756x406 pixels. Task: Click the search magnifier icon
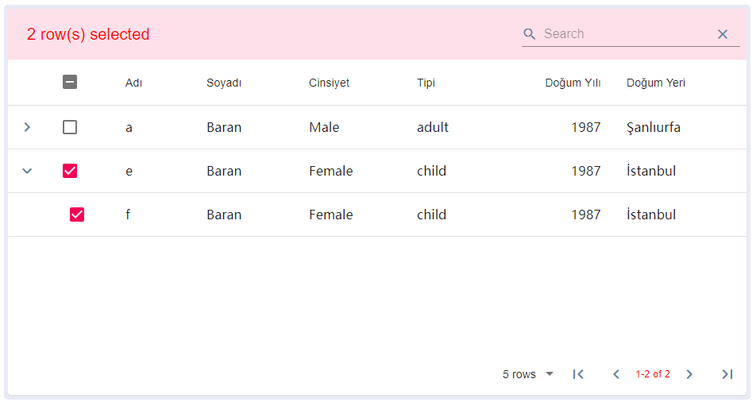coord(530,34)
